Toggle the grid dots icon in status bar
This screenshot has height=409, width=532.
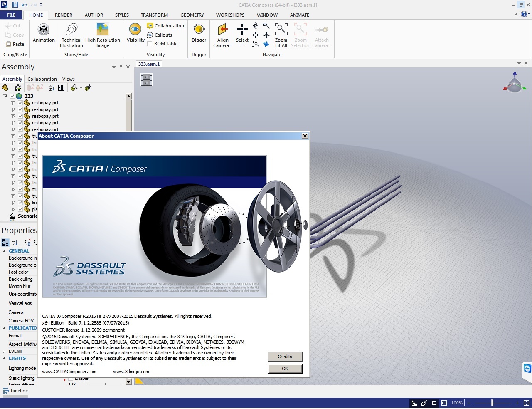pyautogui.click(x=434, y=403)
